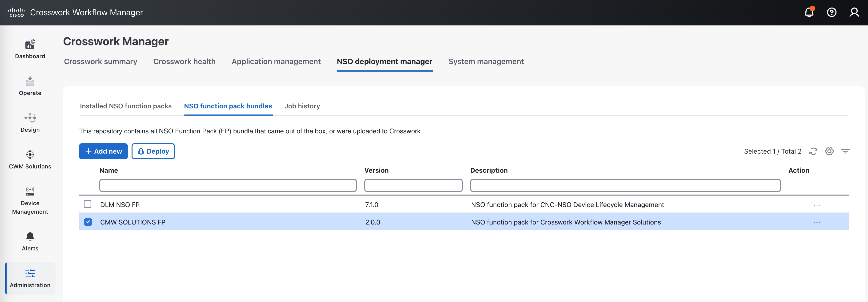868x302 pixels.
Task: Open actions menu for CMW SOLUTIONS FP
Action: point(817,222)
